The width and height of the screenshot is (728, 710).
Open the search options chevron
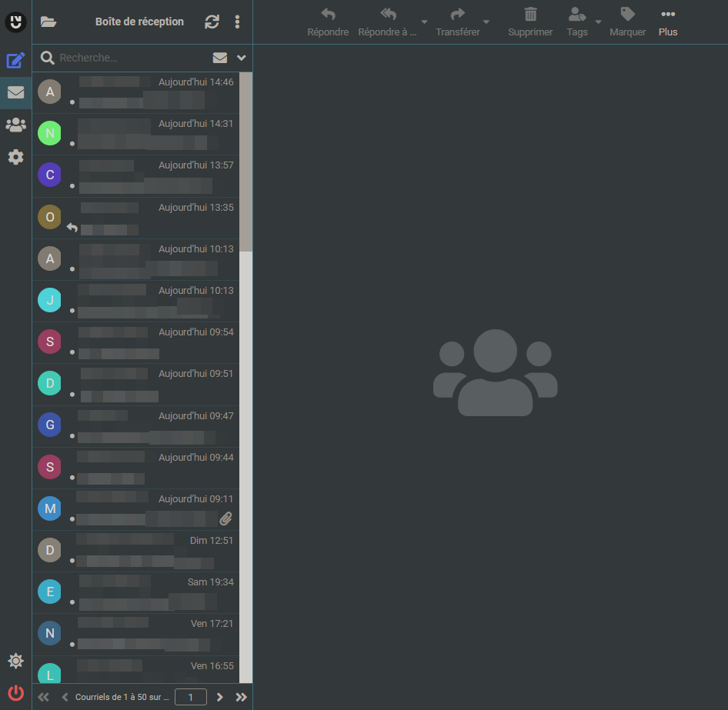(x=239, y=57)
